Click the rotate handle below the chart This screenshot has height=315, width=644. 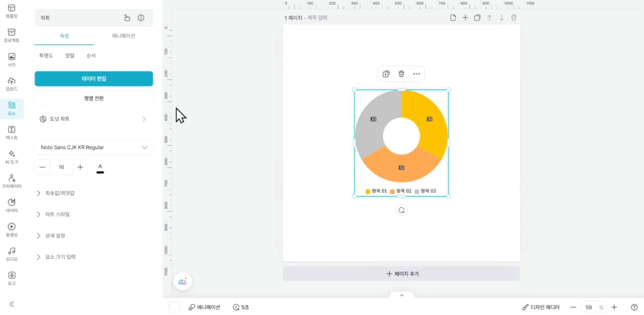pos(401,210)
